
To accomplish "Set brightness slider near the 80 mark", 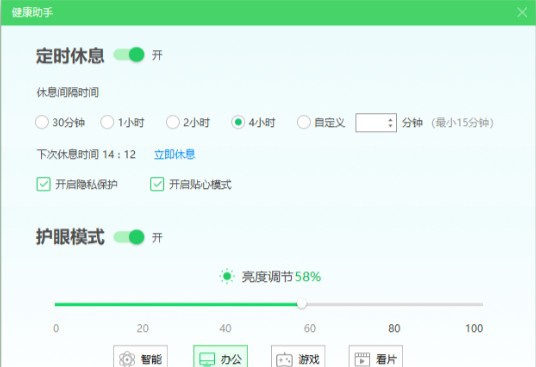I will tap(394, 304).
